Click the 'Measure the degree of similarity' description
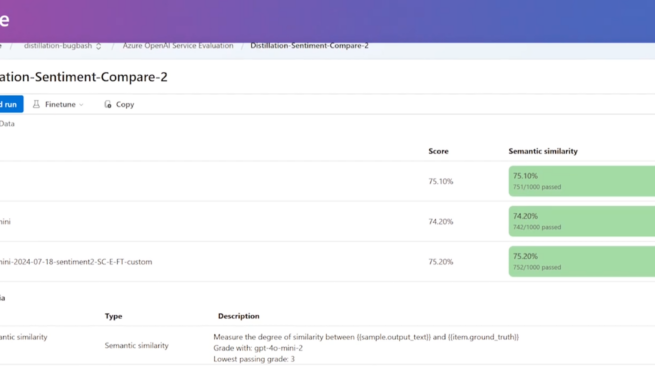 coord(366,337)
